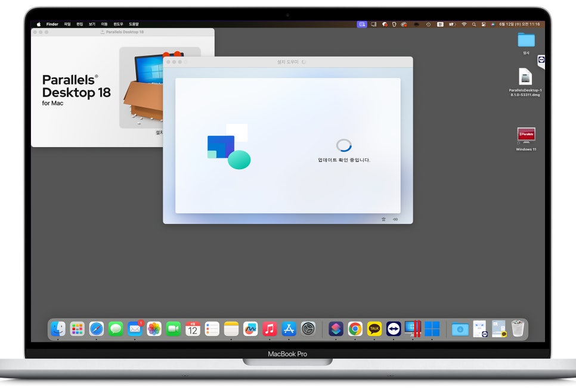576x392 pixels.
Task: Open KakaoTalk from the Dock
Action: (374, 329)
